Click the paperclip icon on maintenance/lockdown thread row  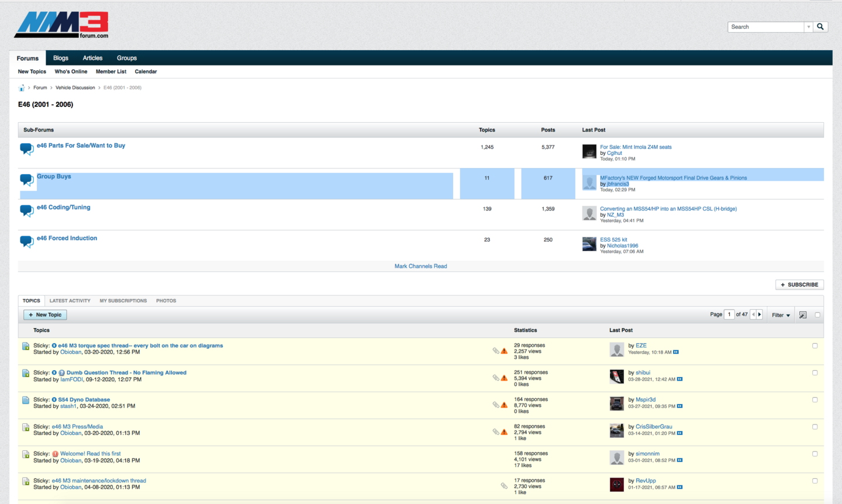click(x=504, y=486)
